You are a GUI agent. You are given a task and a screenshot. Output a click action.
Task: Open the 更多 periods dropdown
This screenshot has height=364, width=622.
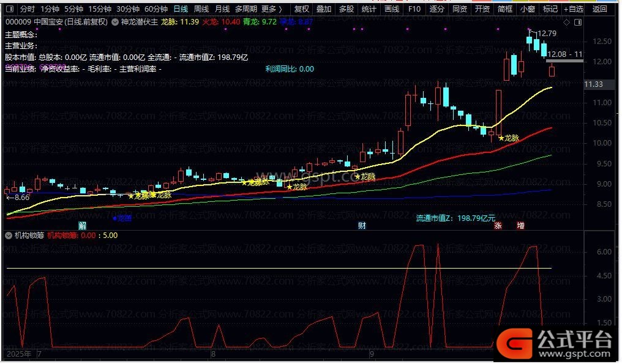pos(272,9)
